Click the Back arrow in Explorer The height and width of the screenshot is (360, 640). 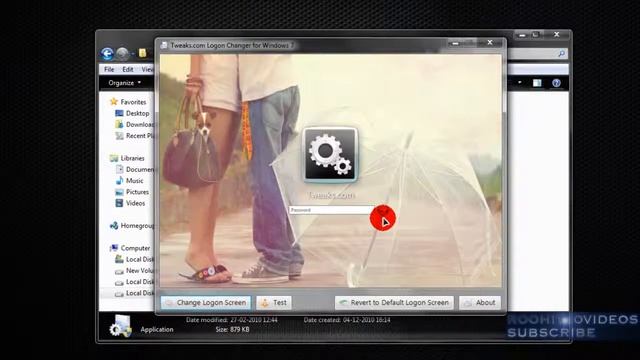click(x=107, y=53)
